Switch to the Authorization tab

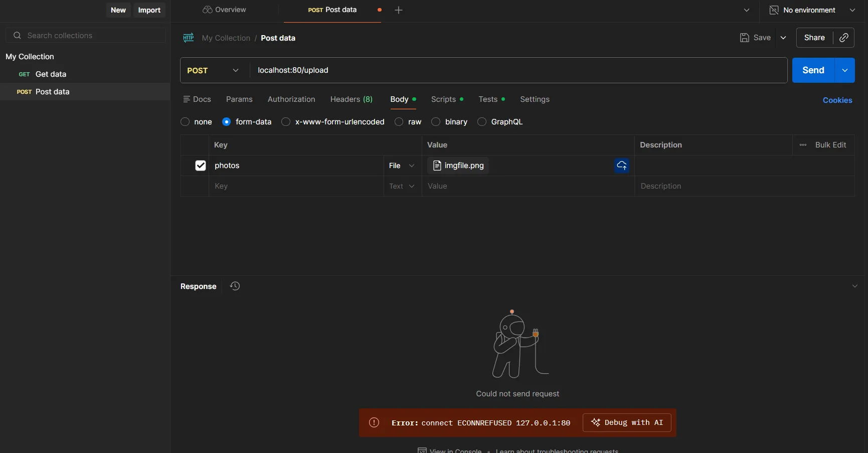(291, 99)
